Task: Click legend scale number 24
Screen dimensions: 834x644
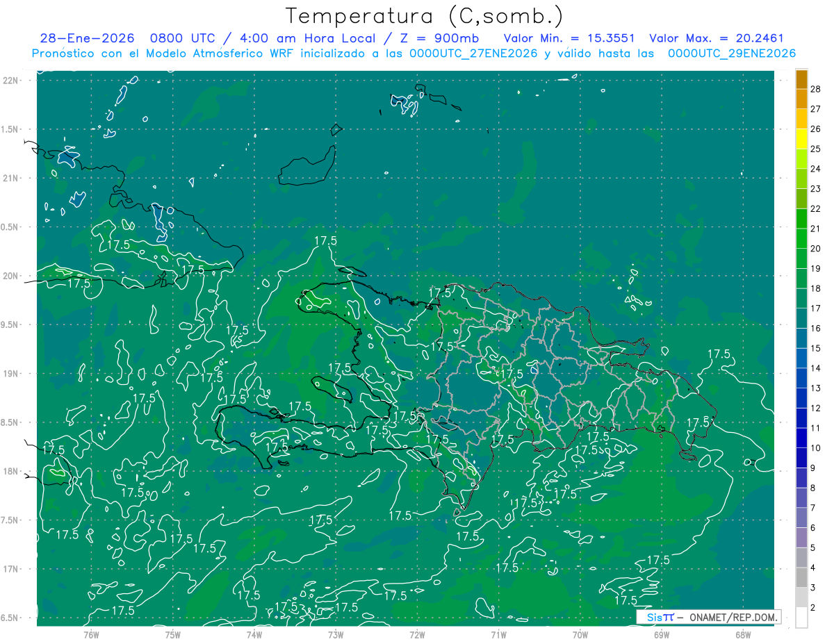Action: tap(816, 169)
